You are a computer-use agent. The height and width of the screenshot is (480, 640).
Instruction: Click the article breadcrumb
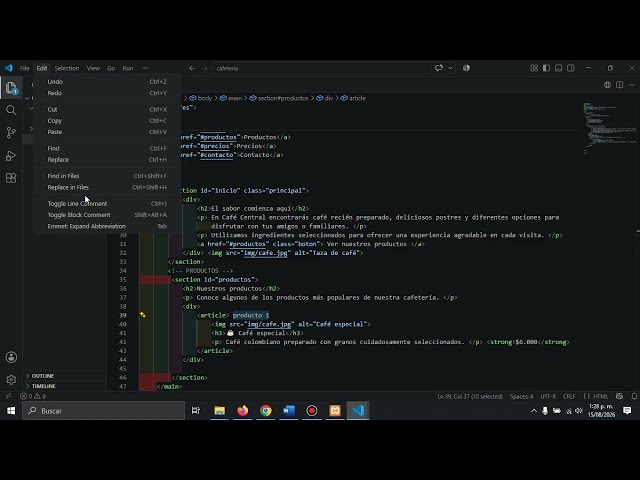tap(353, 98)
